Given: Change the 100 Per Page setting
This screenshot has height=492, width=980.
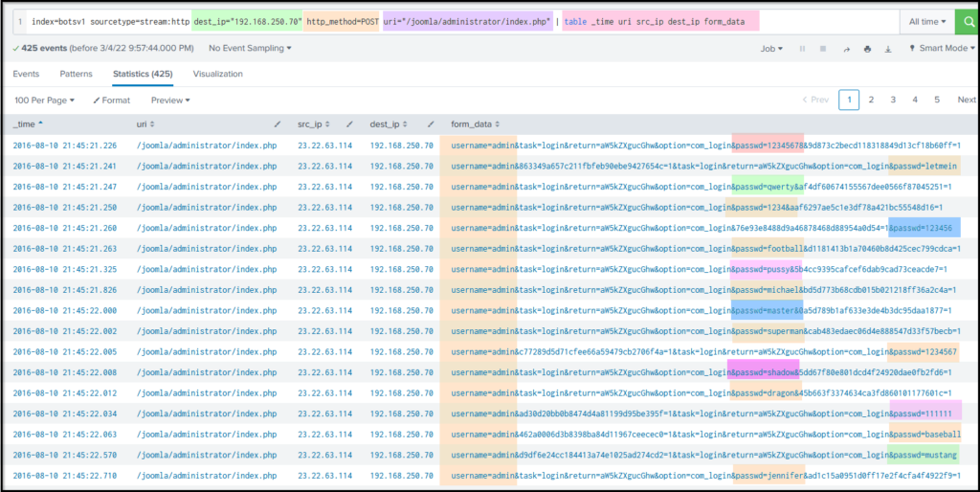Looking at the screenshot, I should pos(44,100).
